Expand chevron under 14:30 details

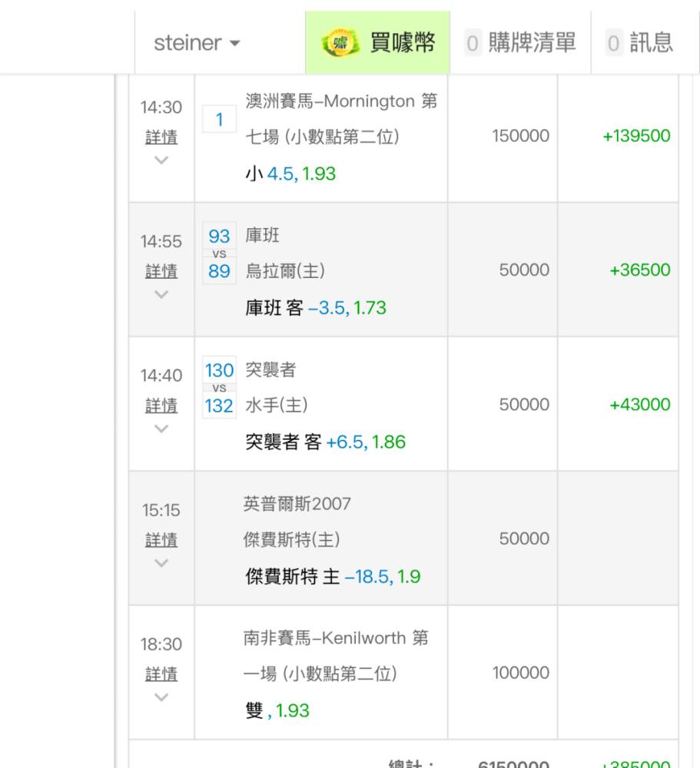161,161
